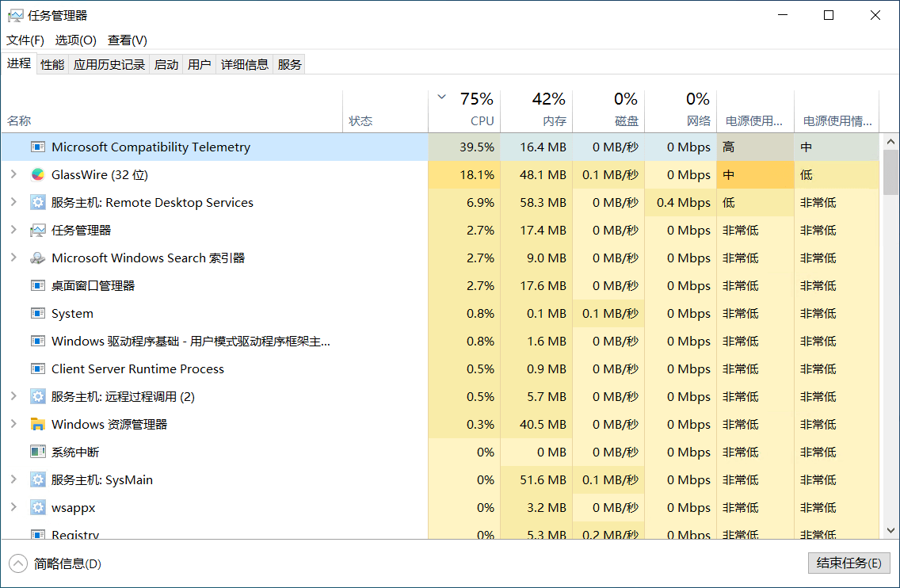Switch to the 服务 tab

coord(289,64)
